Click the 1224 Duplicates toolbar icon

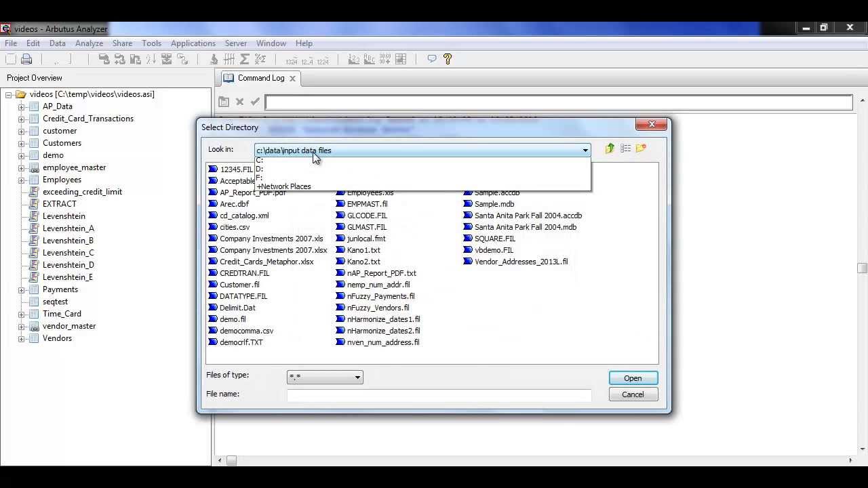pyautogui.click(x=322, y=60)
